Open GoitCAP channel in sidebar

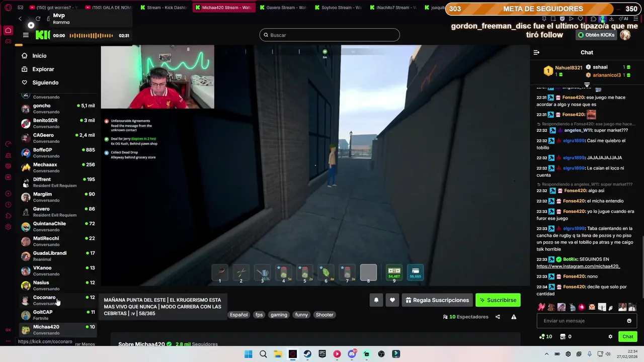pos(58,315)
